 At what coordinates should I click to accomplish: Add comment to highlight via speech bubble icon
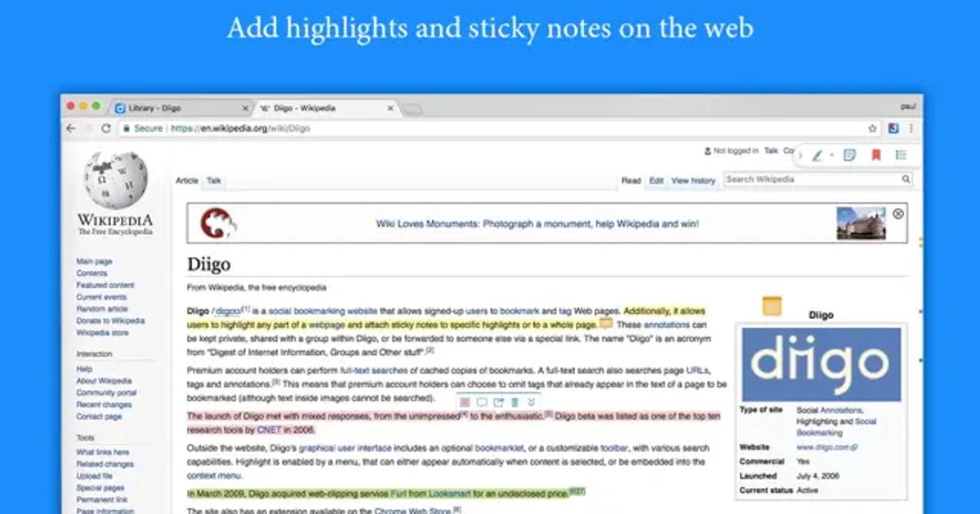pyautogui.click(x=482, y=402)
